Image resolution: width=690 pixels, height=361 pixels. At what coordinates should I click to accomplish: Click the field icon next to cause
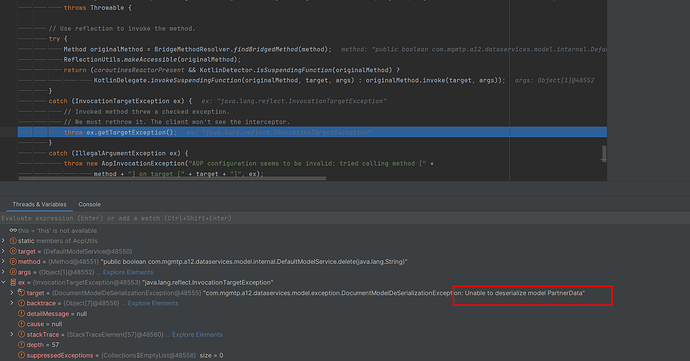click(x=21, y=324)
